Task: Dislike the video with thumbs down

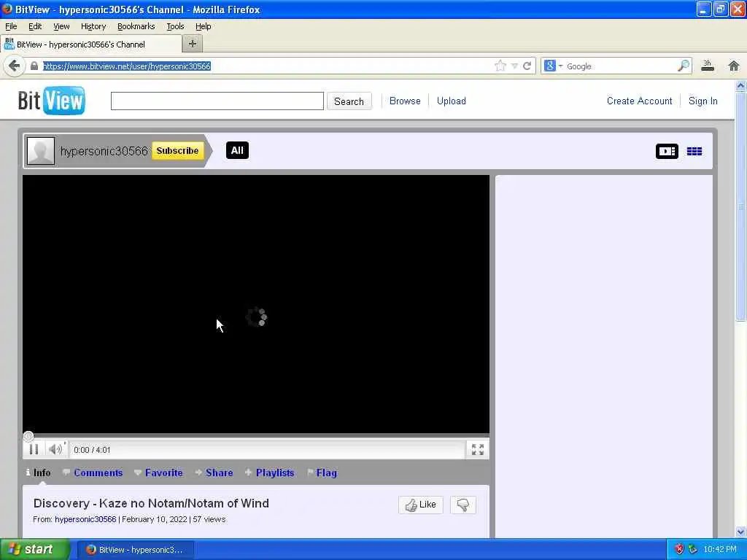Action: coord(463,505)
